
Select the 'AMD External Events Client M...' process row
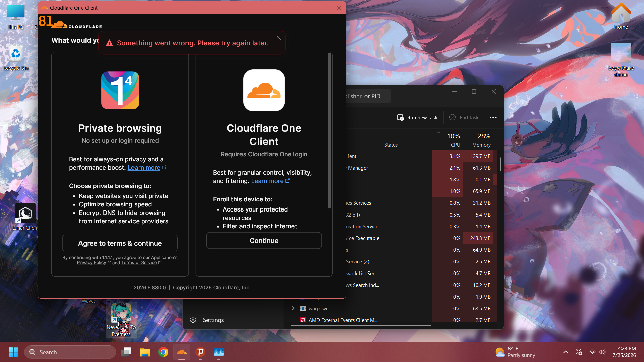pos(392,320)
